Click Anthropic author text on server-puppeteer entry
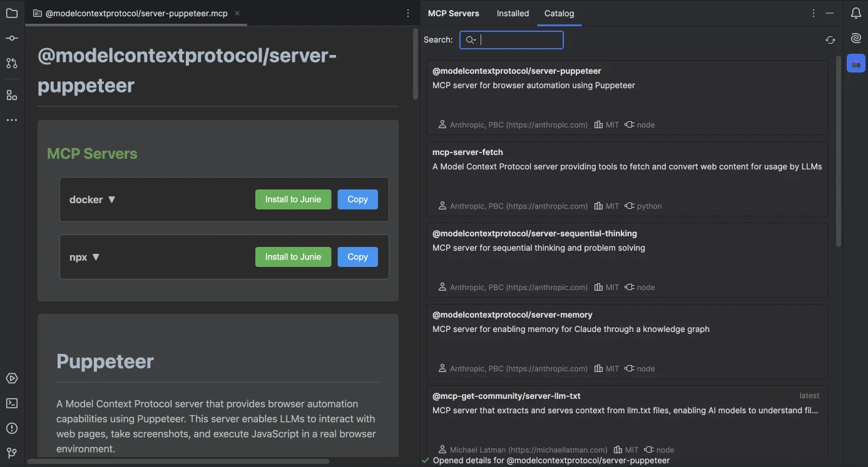The image size is (868, 467). [x=519, y=125]
